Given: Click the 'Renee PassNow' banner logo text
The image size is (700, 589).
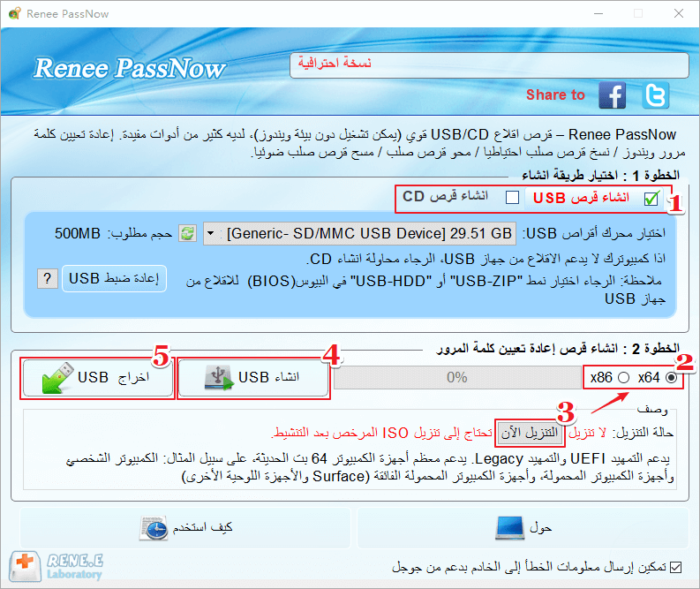Looking at the screenshot, I should pyautogui.click(x=130, y=68).
